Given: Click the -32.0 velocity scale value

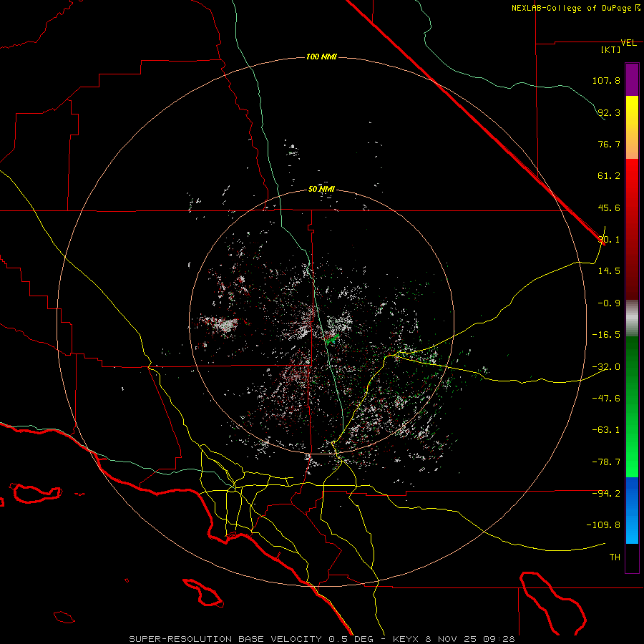Looking at the screenshot, I should (606, 367).
